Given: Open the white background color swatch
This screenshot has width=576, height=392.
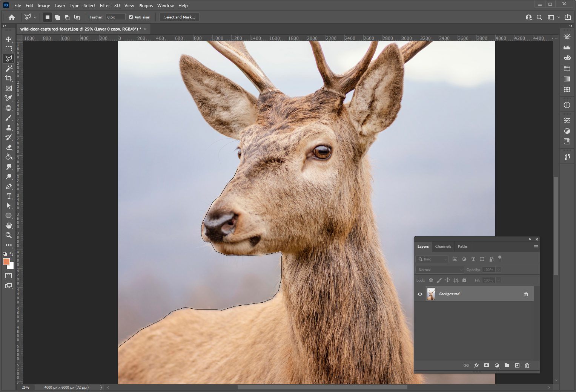Looking at the screenshot, I should pyautogui.click(x=12, y=266).
